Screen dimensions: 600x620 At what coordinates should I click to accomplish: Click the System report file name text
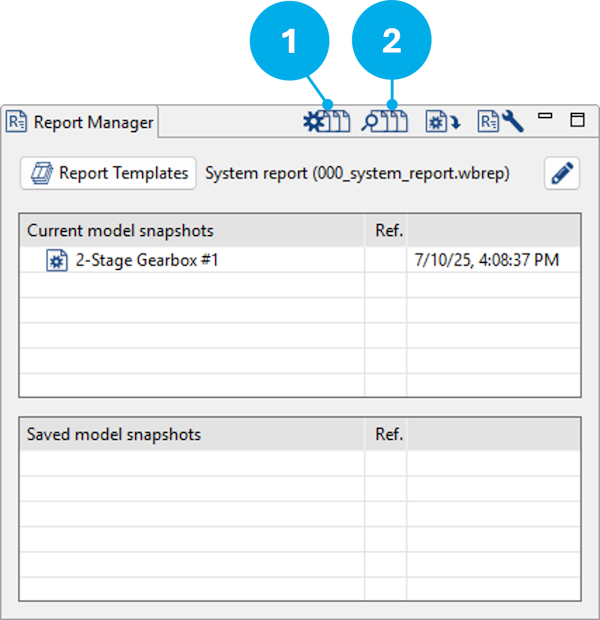click(x=357, y=173)
